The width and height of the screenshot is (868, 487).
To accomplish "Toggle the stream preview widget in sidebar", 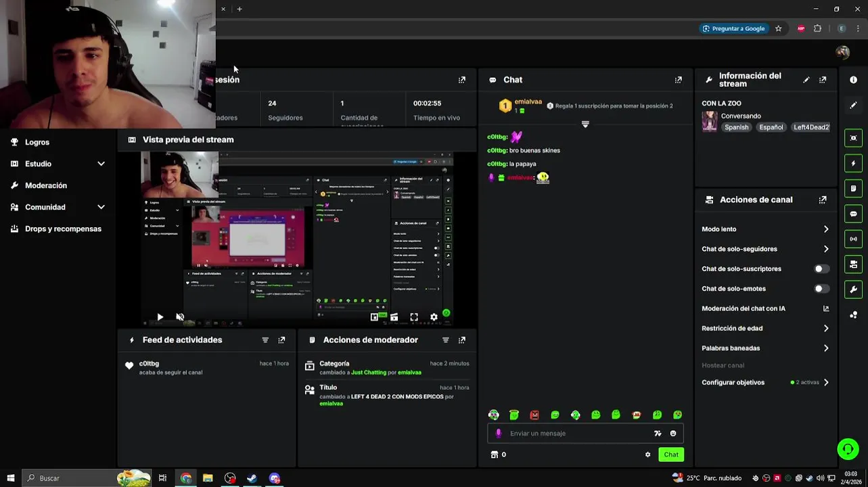I will [x=853, y=138].
